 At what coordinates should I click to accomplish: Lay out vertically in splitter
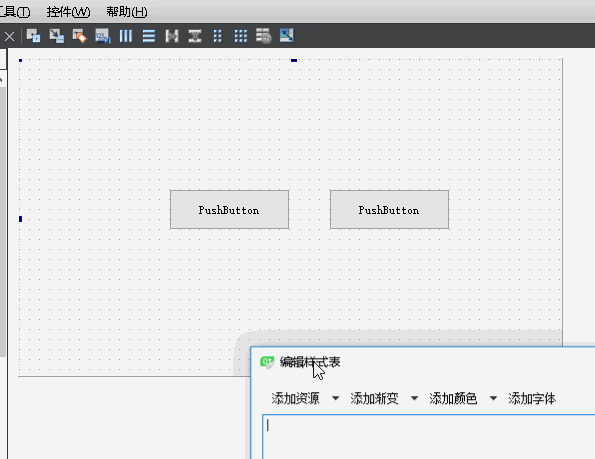point(195,36)
